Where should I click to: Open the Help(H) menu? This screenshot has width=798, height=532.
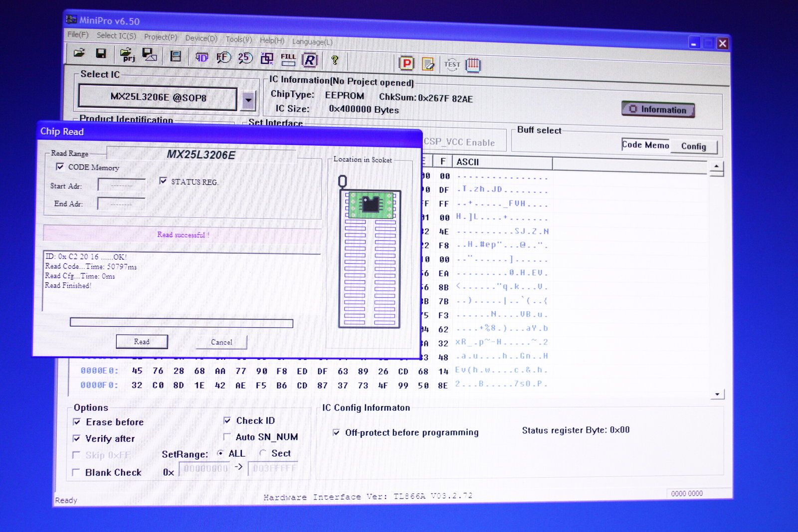coord(272,40)
